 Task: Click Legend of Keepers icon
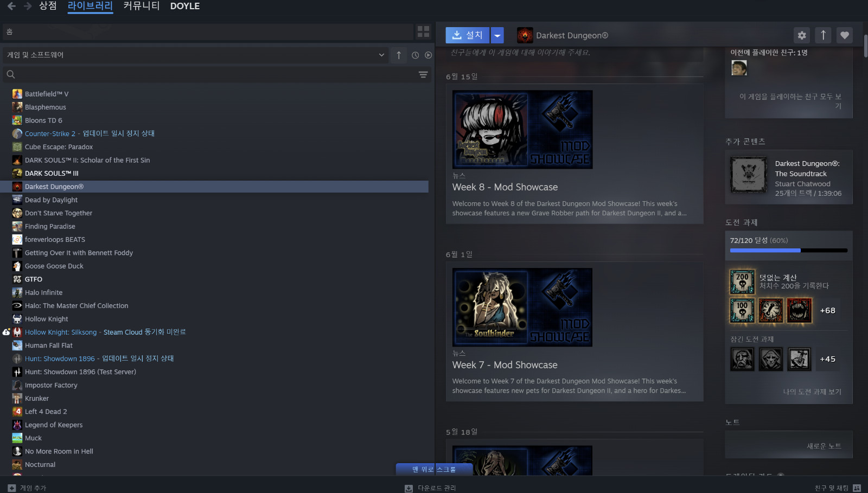(17, 425)
